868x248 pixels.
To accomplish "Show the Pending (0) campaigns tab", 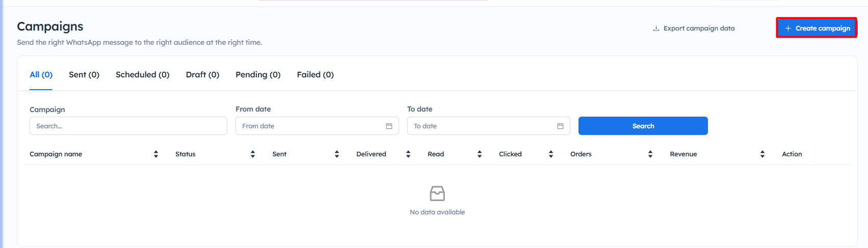I will click(x=258, y=75).
